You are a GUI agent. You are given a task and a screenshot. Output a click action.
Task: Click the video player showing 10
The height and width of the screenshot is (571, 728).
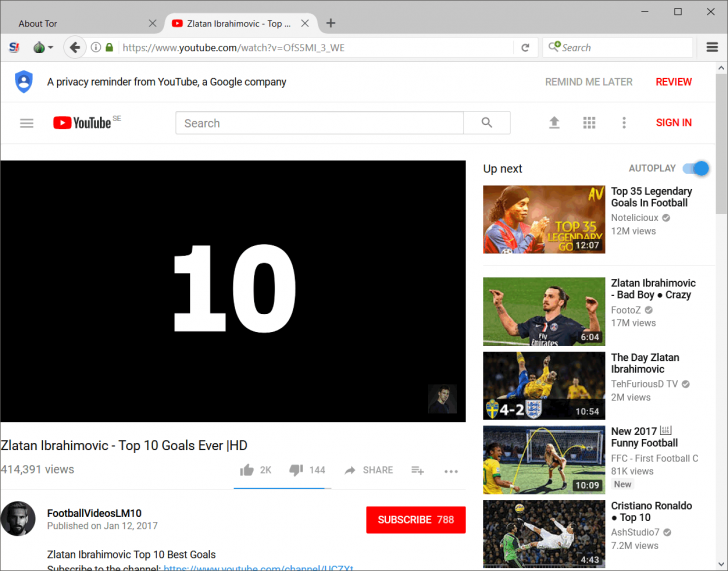(x=233, y=291)
